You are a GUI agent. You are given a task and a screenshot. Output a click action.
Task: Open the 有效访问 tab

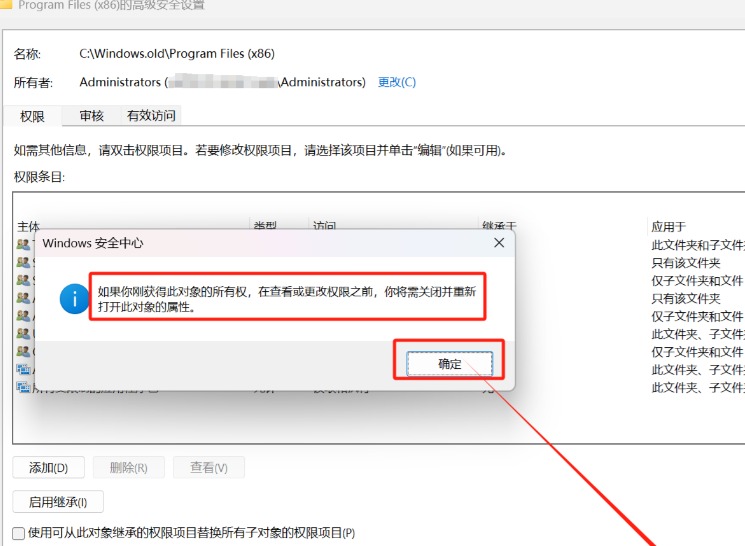(x=151, y=115)
